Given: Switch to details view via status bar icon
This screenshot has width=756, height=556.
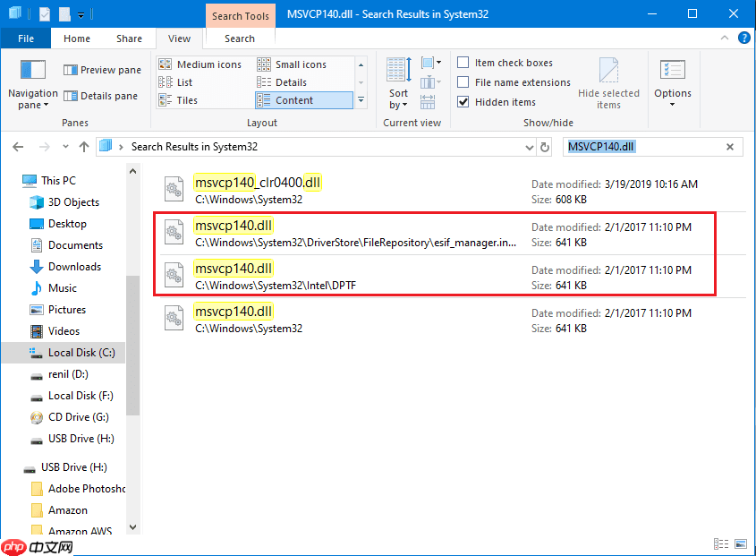Looking at the screenshot, I should point(721,544).
